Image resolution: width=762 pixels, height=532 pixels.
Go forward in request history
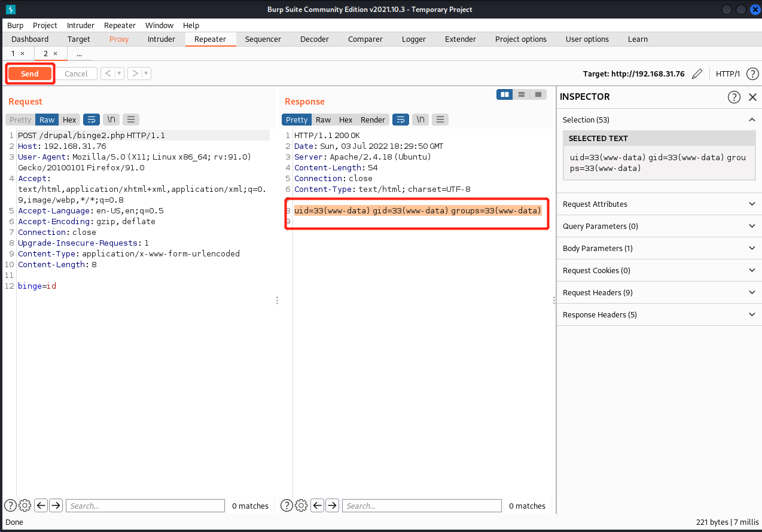pyautogui.click(x=135, y=74)
